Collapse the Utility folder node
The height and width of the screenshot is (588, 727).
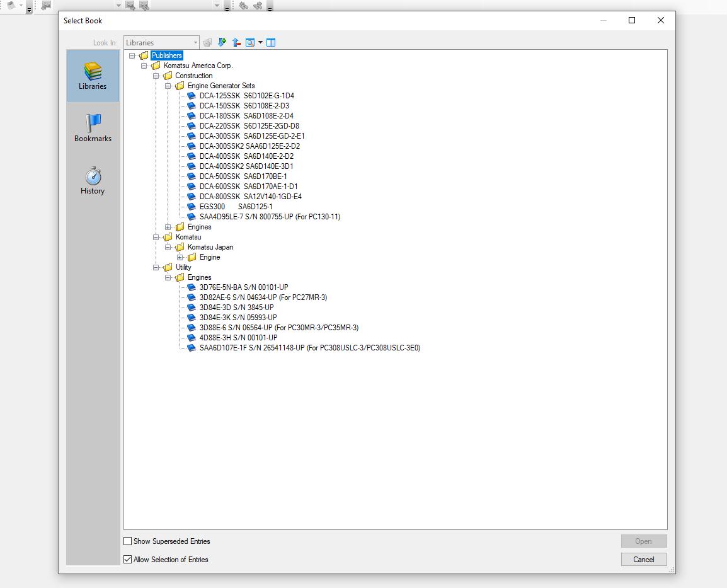coord(156,267)
